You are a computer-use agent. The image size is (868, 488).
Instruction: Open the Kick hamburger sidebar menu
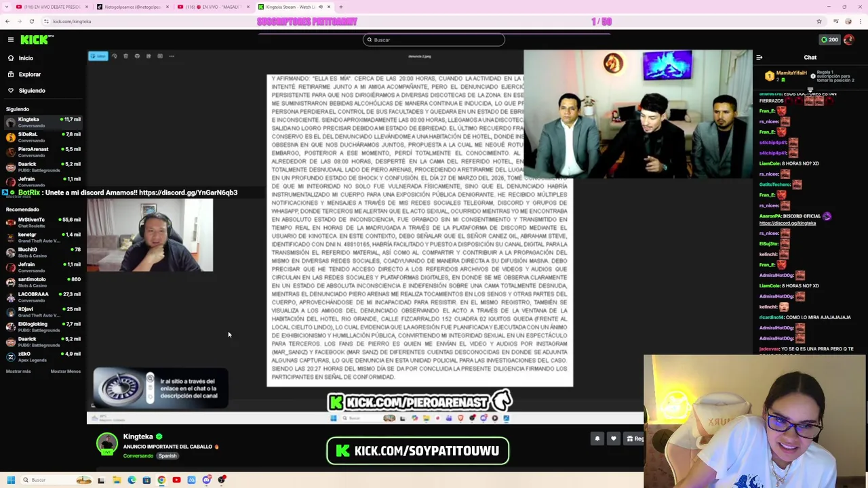pyautogui.click(x=11, y=40)
